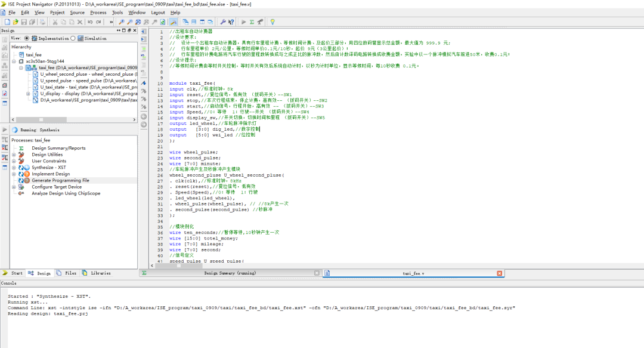Open the Process menu
The image size is (644, 348).
(98, 12)
